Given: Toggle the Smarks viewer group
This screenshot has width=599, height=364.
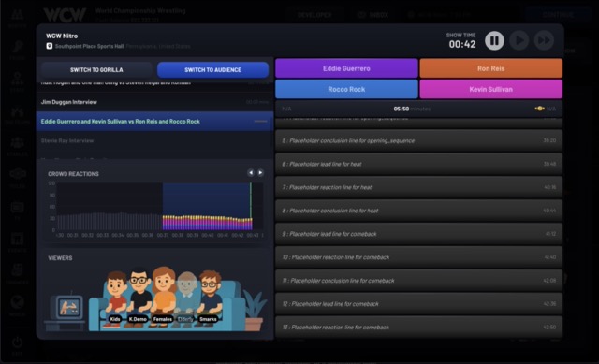Looking at the screenshot, I should (x=209, y=298).
